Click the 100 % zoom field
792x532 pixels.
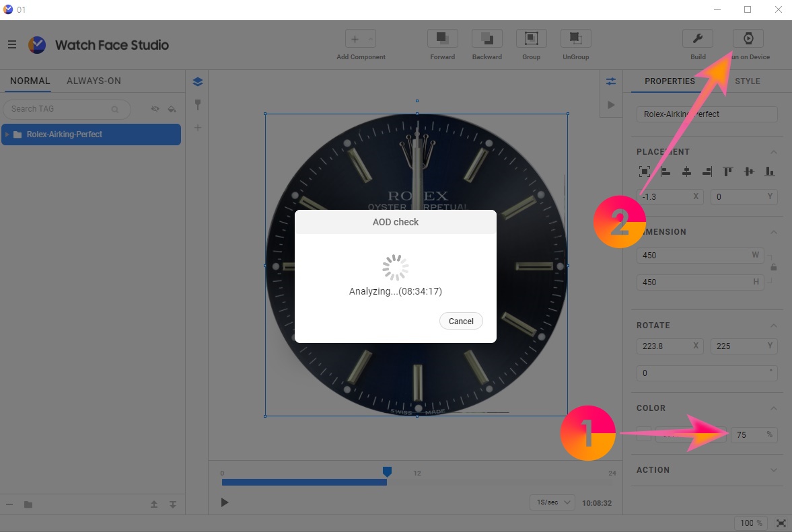click(750, 523)
